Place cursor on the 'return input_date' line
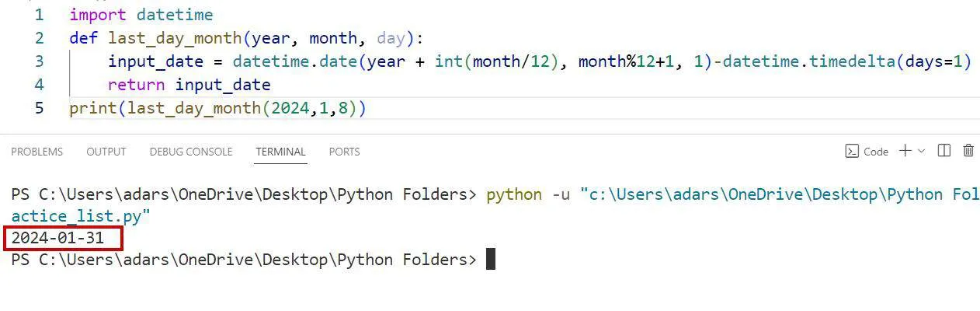The height and width of the screenshot is (311, 980). point(189,85)
